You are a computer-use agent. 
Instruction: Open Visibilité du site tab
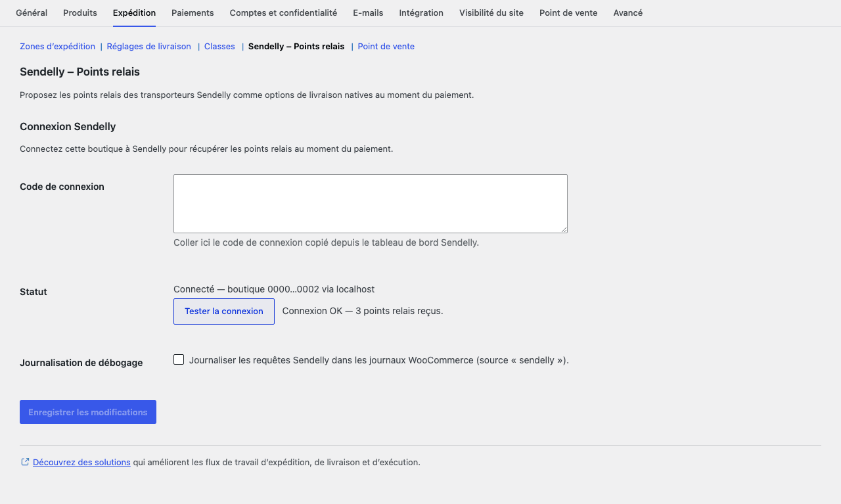(491, 12)
